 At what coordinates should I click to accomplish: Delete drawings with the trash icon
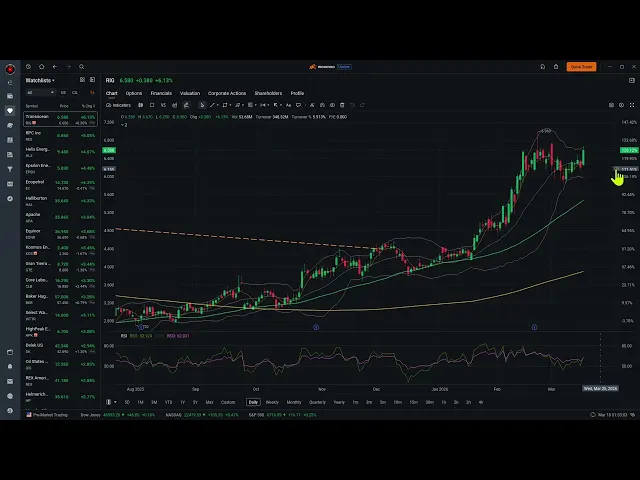pyautogui.click(x=342, y=105)
